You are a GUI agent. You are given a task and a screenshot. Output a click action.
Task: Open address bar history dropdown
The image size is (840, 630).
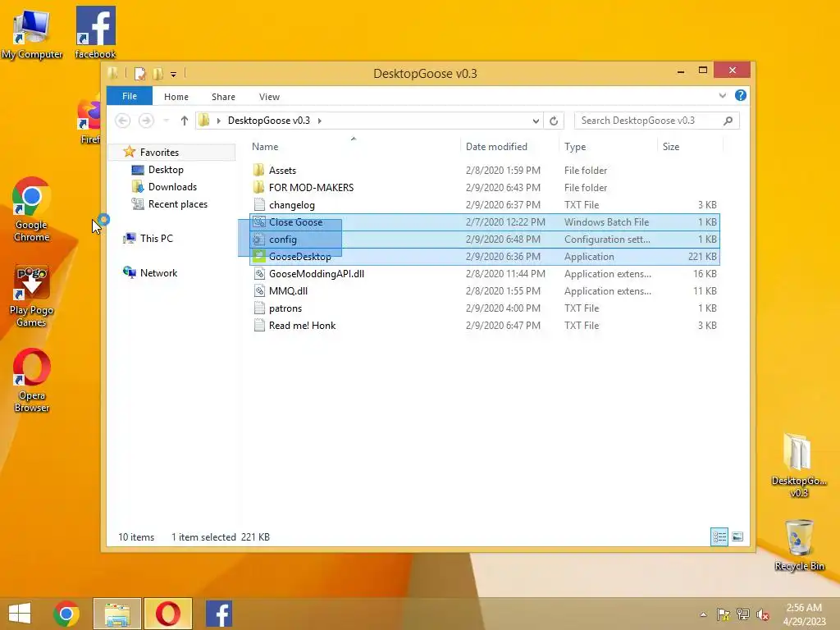[536, 121]
